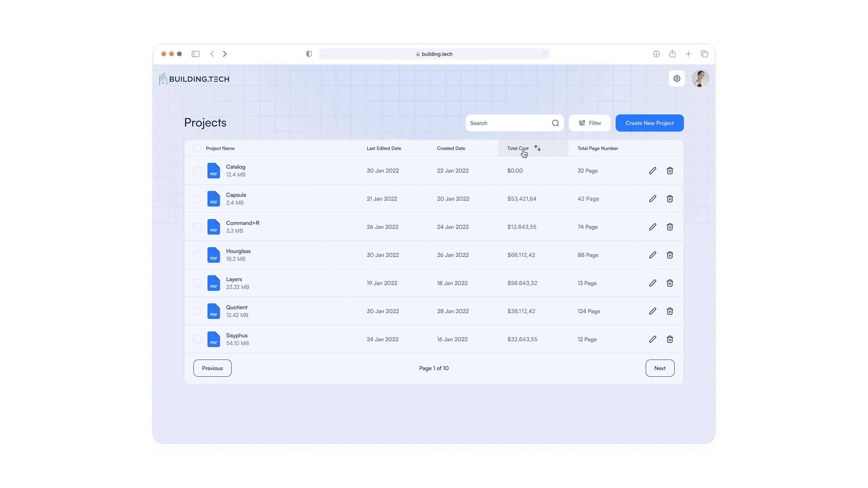Open the Filter options
The width and height of the screenshot is (868, 488).
[x=589, y=123]
